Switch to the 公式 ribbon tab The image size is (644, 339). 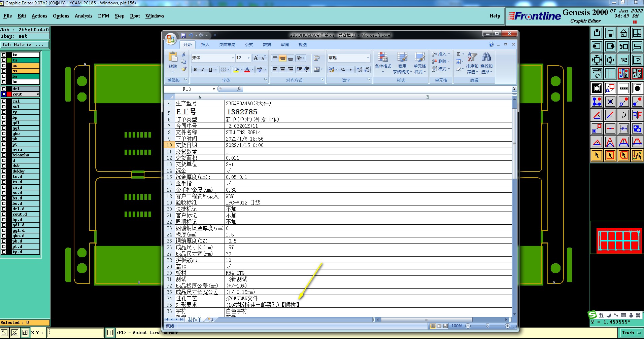point(249,44)
